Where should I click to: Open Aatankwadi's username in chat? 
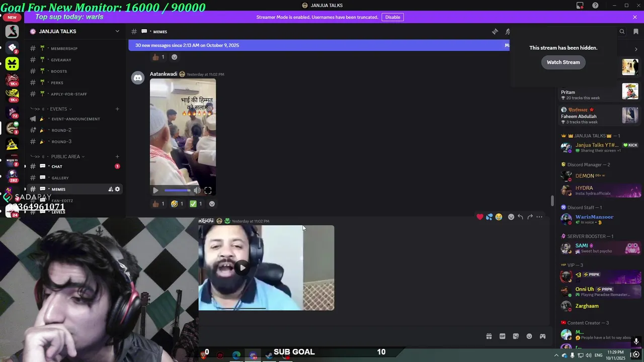click(x=164, y=74)
